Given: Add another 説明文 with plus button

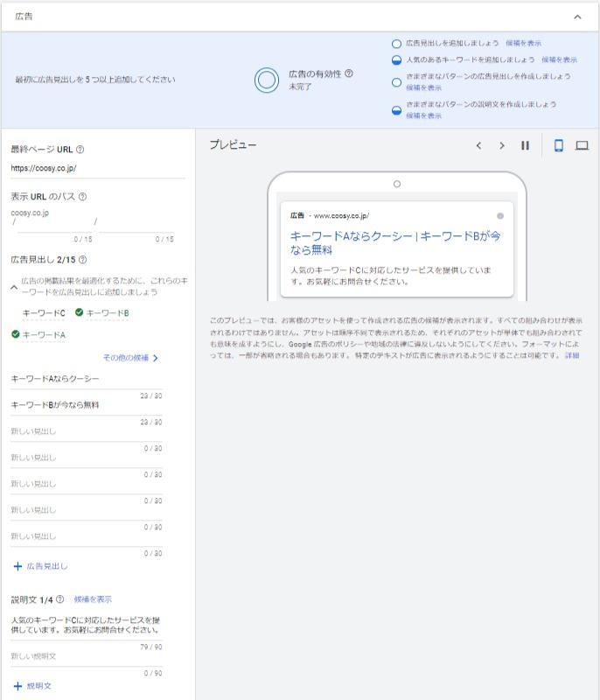Looking at the screenshot, I should 32,686.
